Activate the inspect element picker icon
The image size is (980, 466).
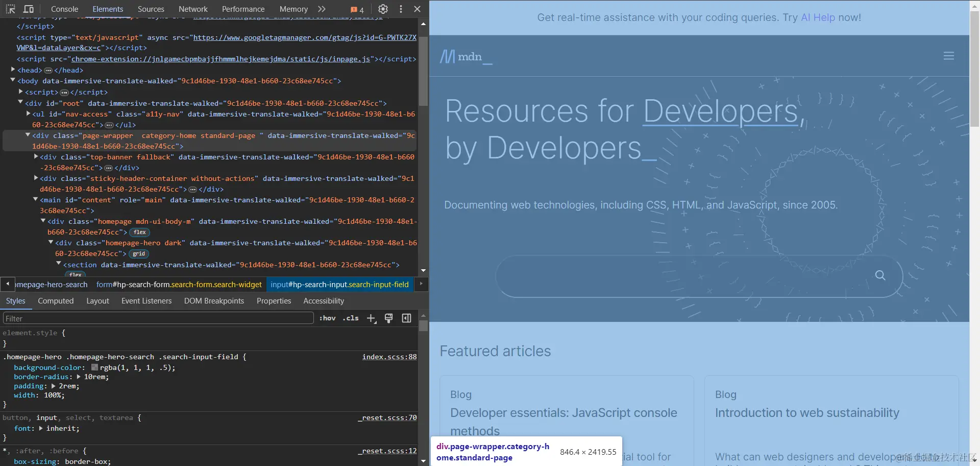(x=10, y=9)
